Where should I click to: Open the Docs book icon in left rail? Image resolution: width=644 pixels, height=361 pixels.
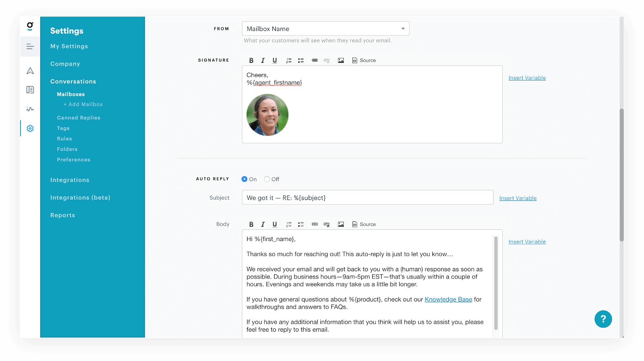point(30,90)
